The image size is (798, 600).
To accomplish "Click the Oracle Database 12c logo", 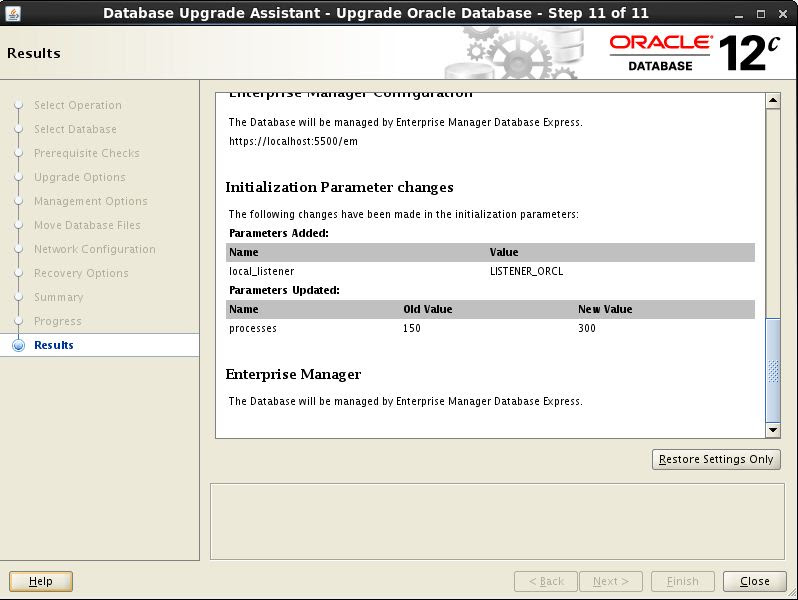I will pos(695,53).
